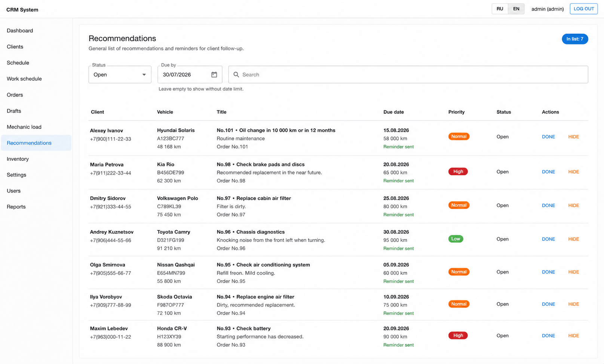
Task: Click the admin (admin) user label
Action: [x=548, y=9]
